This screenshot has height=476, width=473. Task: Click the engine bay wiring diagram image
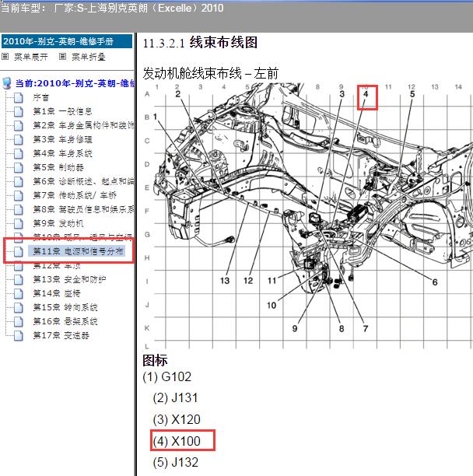(x=308, y=216)
